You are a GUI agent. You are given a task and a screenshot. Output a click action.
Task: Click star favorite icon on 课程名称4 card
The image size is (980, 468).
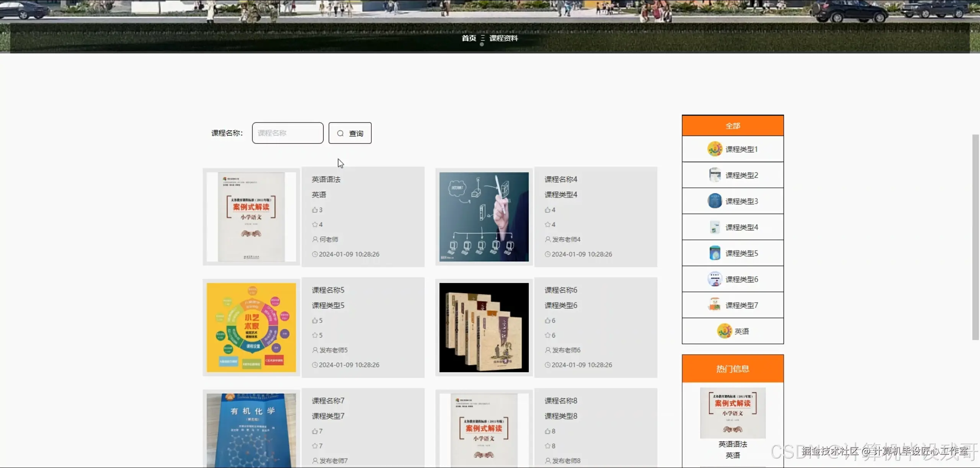point(547,225)
